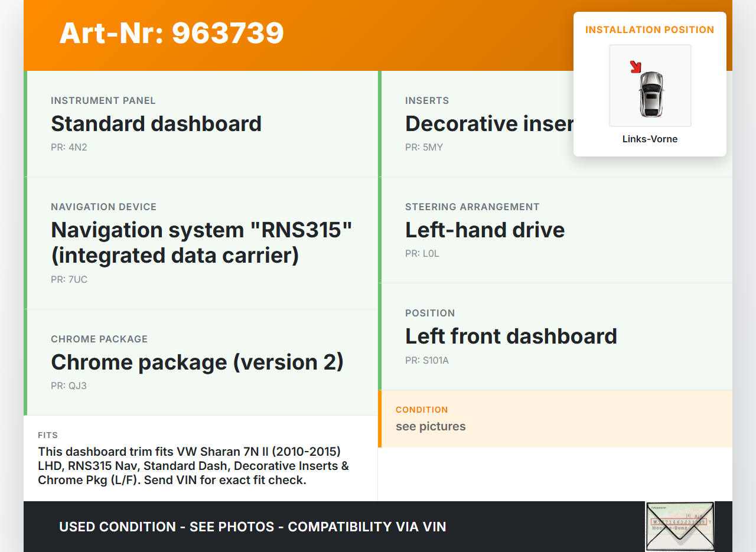Select the INSTALLATION POSITION title
The height and width of the screenshot is (552, 756).
[x=650, y=30]
